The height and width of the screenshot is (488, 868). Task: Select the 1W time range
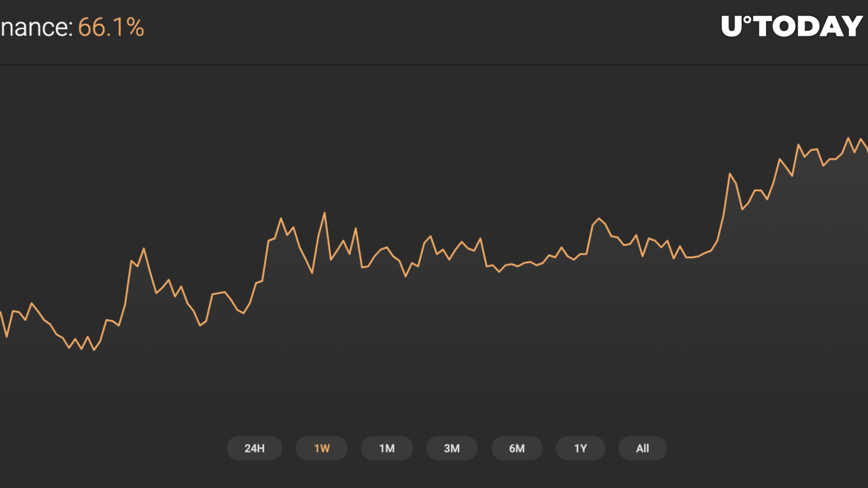click(322, 448)
